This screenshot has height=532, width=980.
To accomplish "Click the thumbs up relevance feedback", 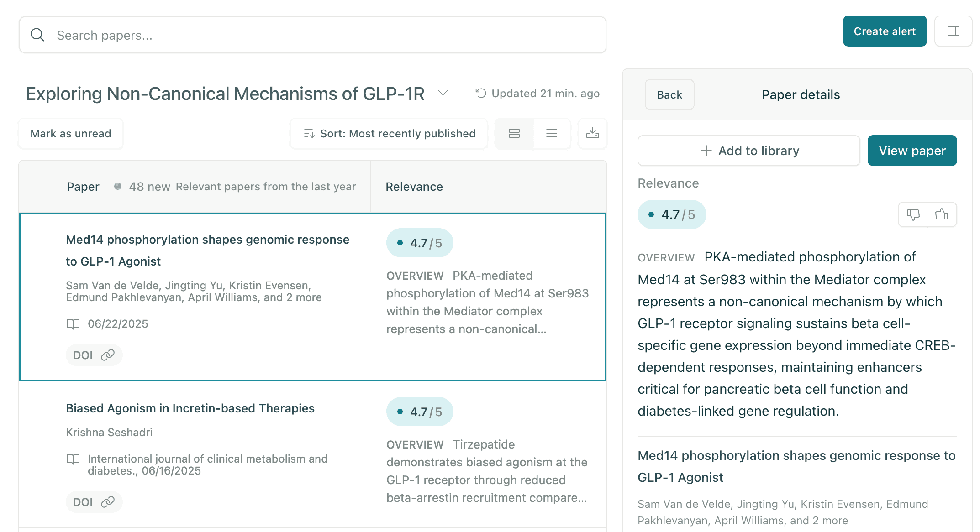I will [x=942, y=214].
